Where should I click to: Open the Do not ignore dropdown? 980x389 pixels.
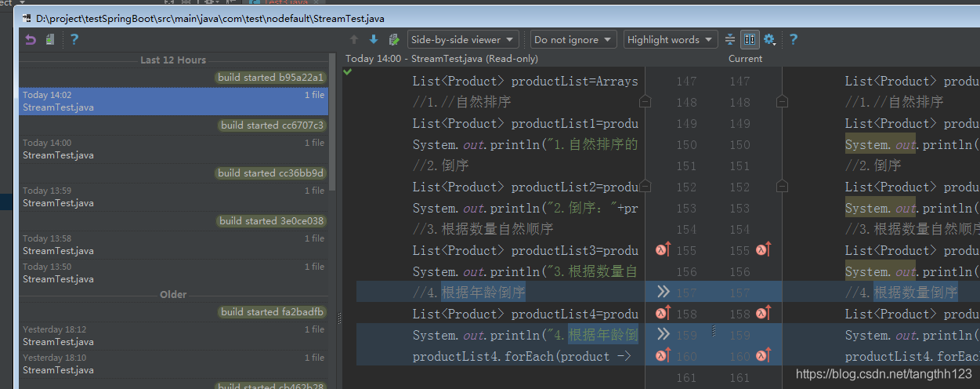point(573,39)
